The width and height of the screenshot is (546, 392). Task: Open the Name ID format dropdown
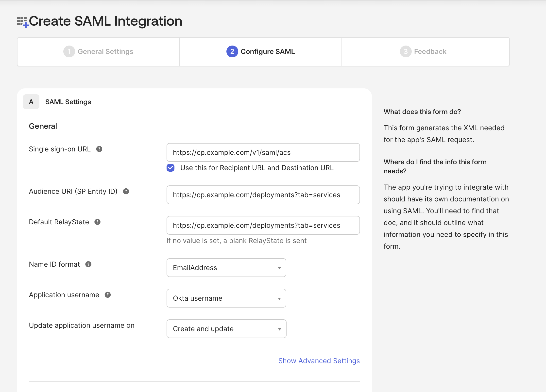click(226, 268)
